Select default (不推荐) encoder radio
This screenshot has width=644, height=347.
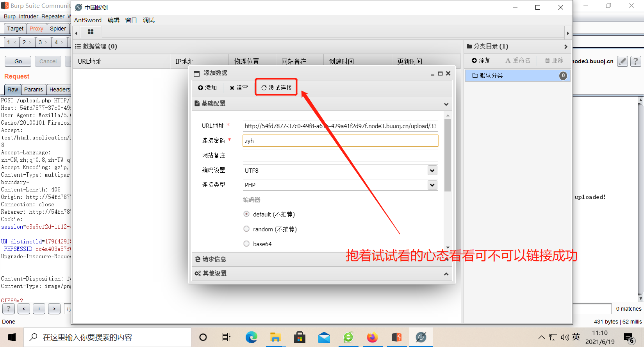pyautogui.click(x=246, y=214)
